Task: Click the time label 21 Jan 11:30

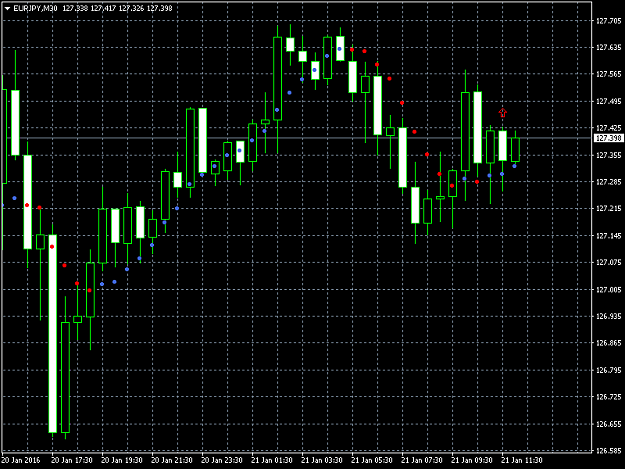Action: 522,460
